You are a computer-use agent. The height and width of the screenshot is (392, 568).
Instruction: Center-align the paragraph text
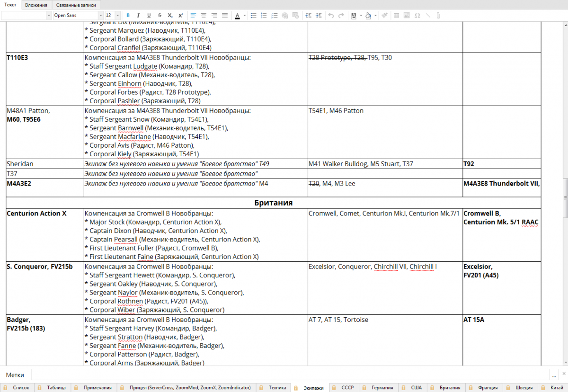pyautogui.click(x=204, y=16)
